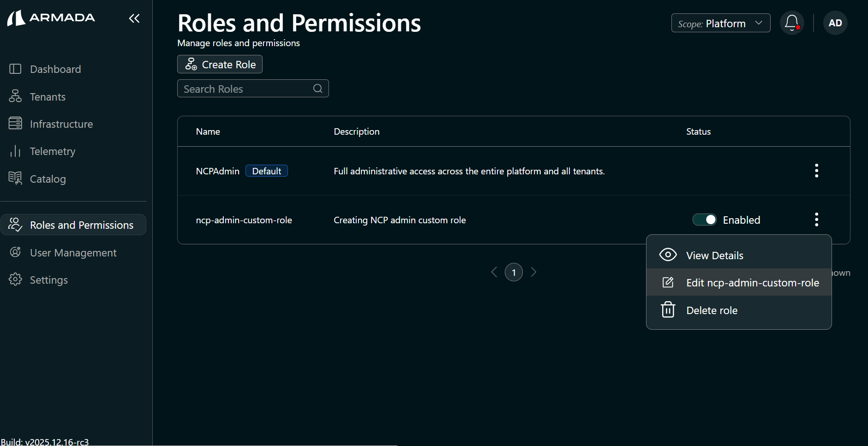Select View Details menu option
The width and height of the screenshot is (868, 446).
714,256
